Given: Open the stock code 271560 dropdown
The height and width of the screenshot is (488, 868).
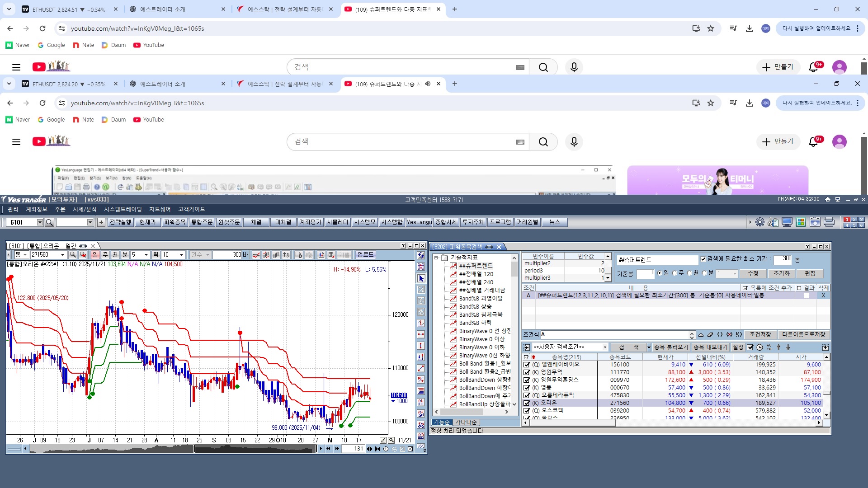Looking at the screenshot, I should point(62,255).
